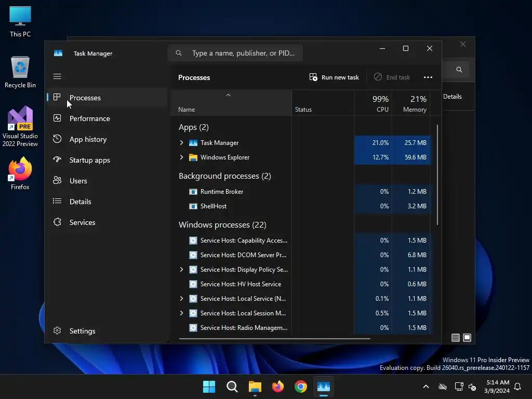Open the Services page
532x399 pixels.
click(107, 222)
